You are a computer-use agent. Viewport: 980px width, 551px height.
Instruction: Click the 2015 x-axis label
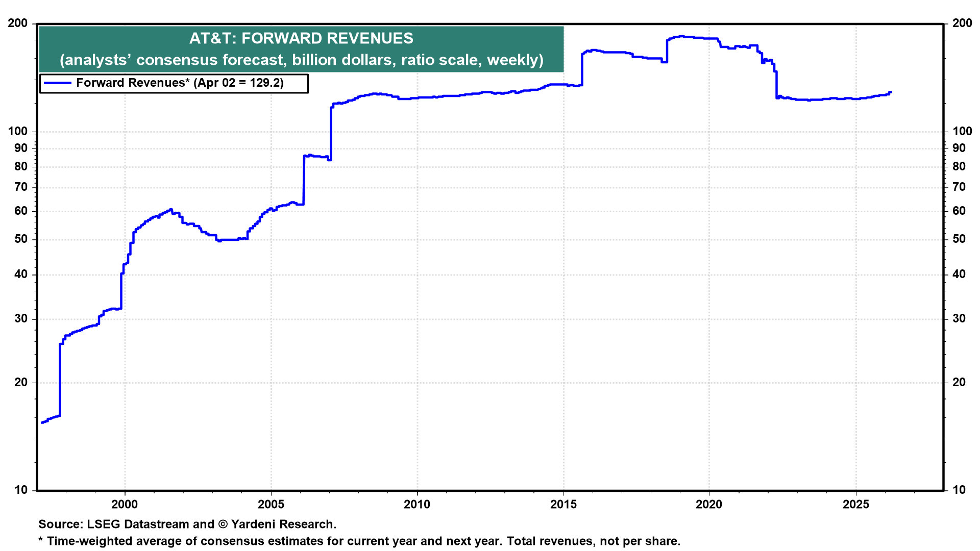pos(563,505)
